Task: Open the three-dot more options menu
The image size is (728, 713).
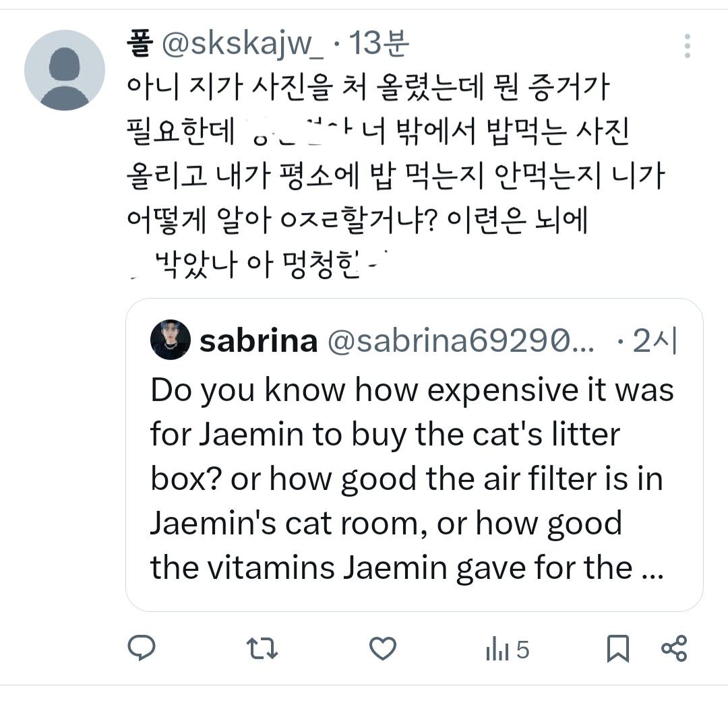Action: click(x=687, y=46)
